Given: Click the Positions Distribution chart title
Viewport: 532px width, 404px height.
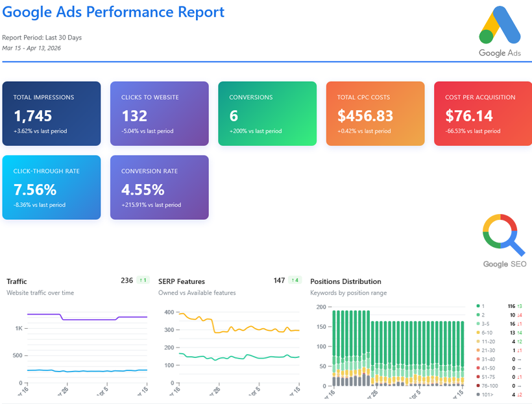Looking at the screenshot, I should click(x=346, y=281).
